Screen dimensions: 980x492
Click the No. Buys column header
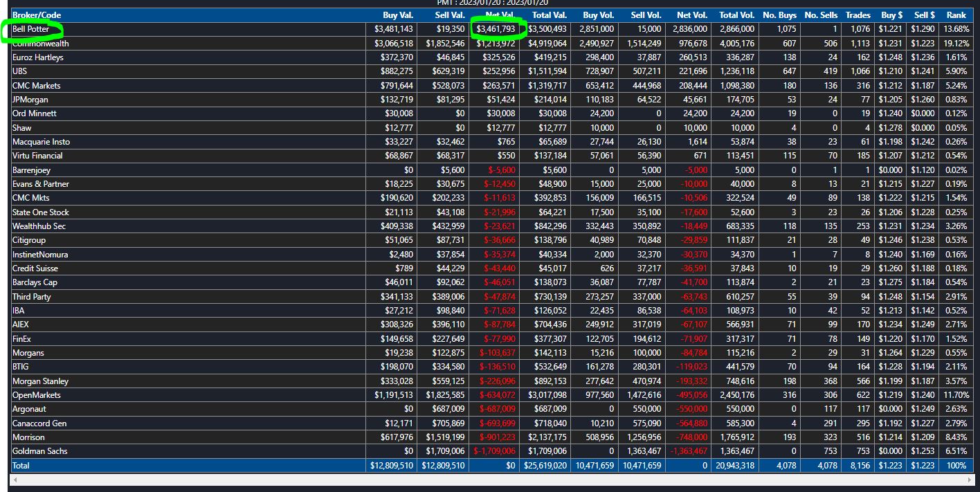[780, 15]
